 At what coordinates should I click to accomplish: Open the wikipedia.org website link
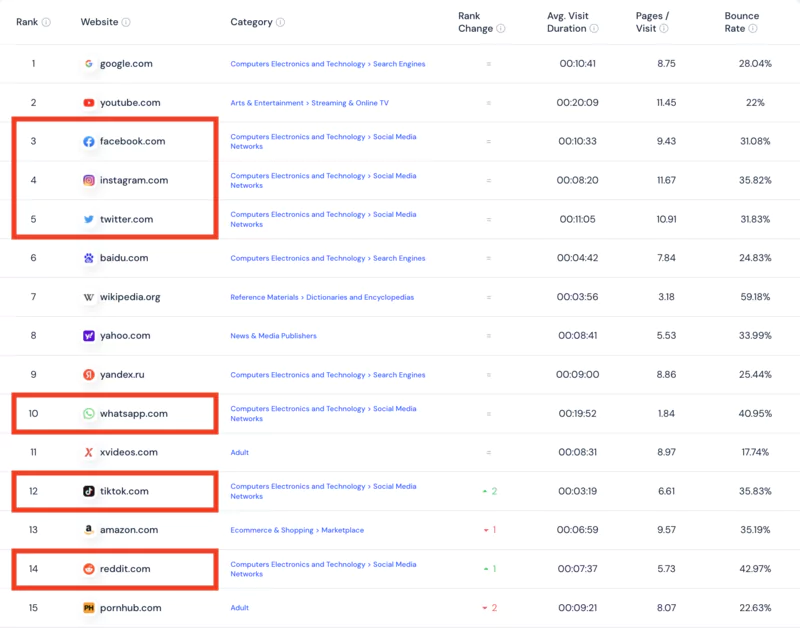(130, 297)
